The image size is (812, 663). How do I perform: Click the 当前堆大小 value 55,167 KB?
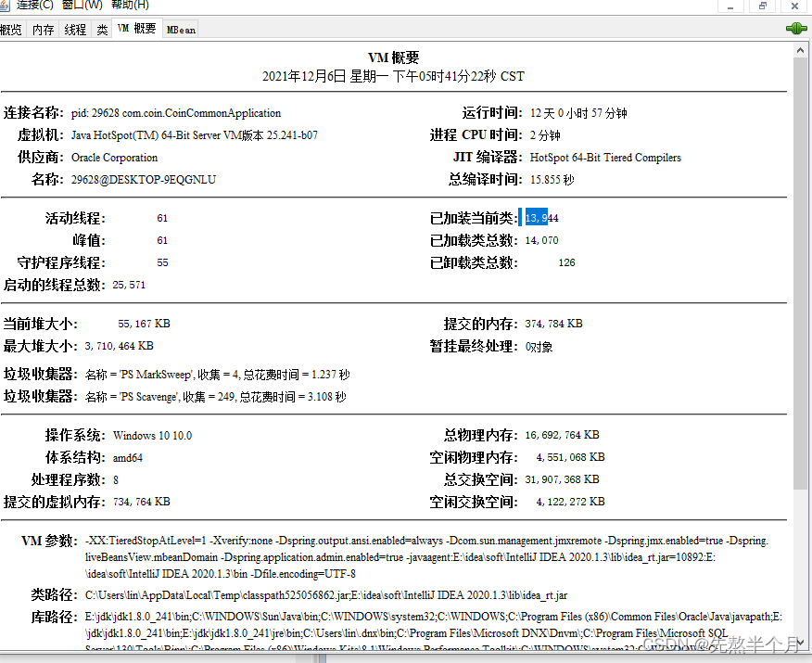[x=144, y=324]
